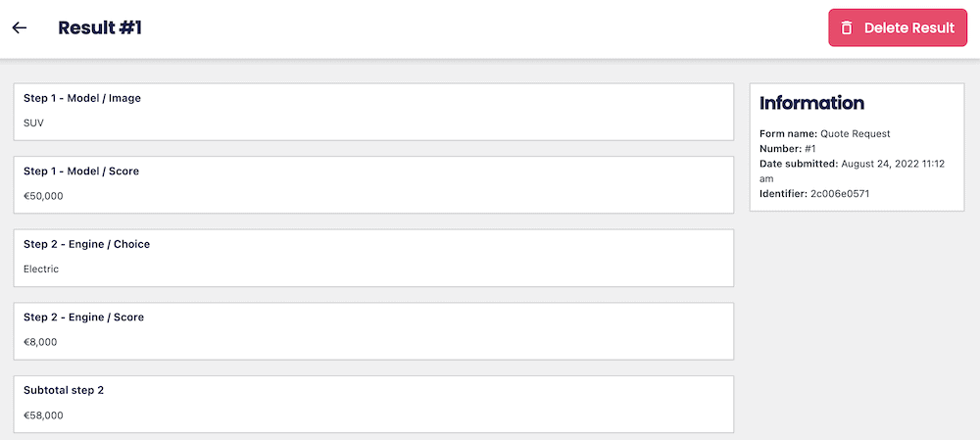
Task: Click the €8,000 engine score value
Action: point(40,343)
